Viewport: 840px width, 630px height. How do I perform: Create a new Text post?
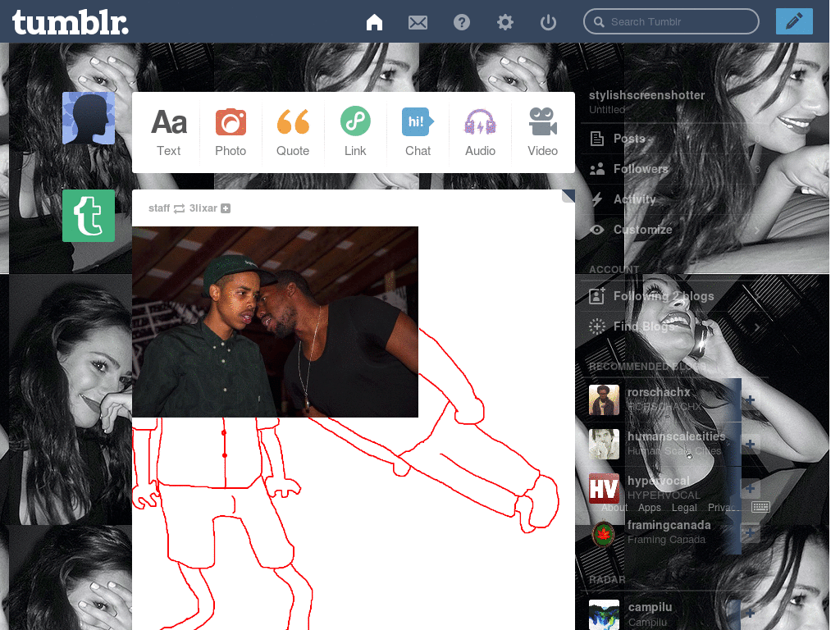169,132
